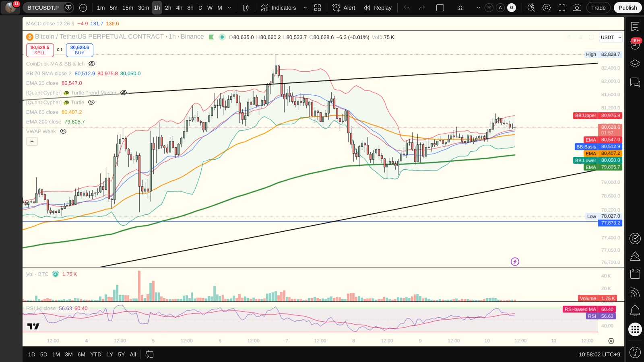Viewport: 644px width, 362px height.
Task: Open indicator templates grid icon
Action: 318,8
